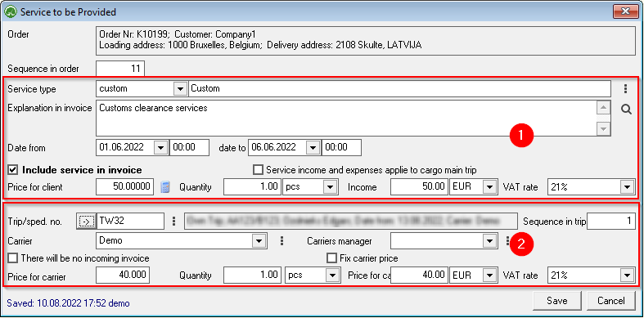Click the client Quantity field in the invoice section
This screenshot has height=318, width=644.
(253, 187)
